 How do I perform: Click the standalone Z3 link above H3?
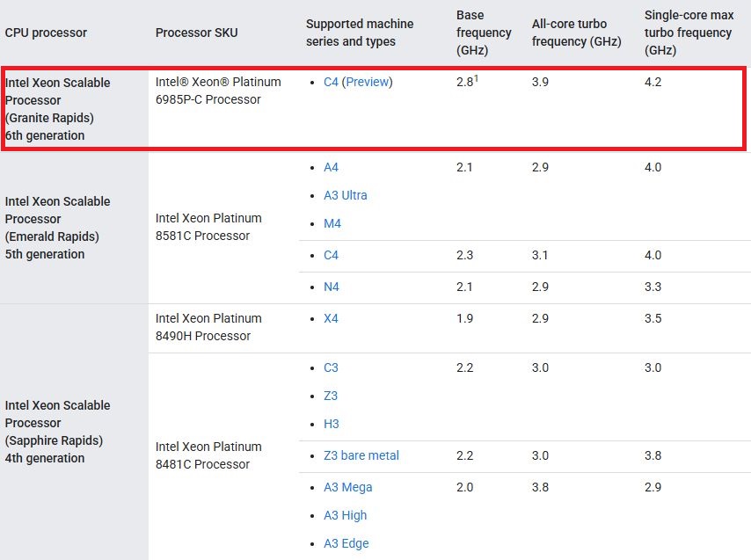tap(331, 396)
